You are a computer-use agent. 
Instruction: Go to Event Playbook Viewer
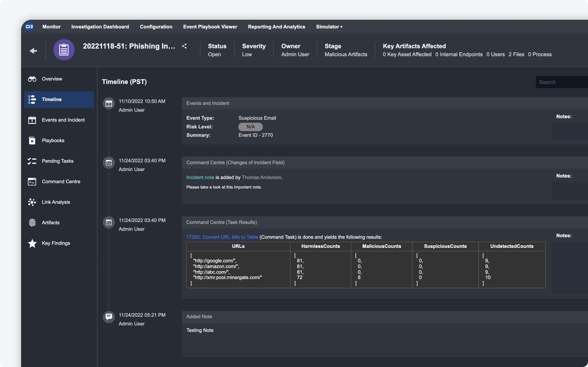pos(210,27)
